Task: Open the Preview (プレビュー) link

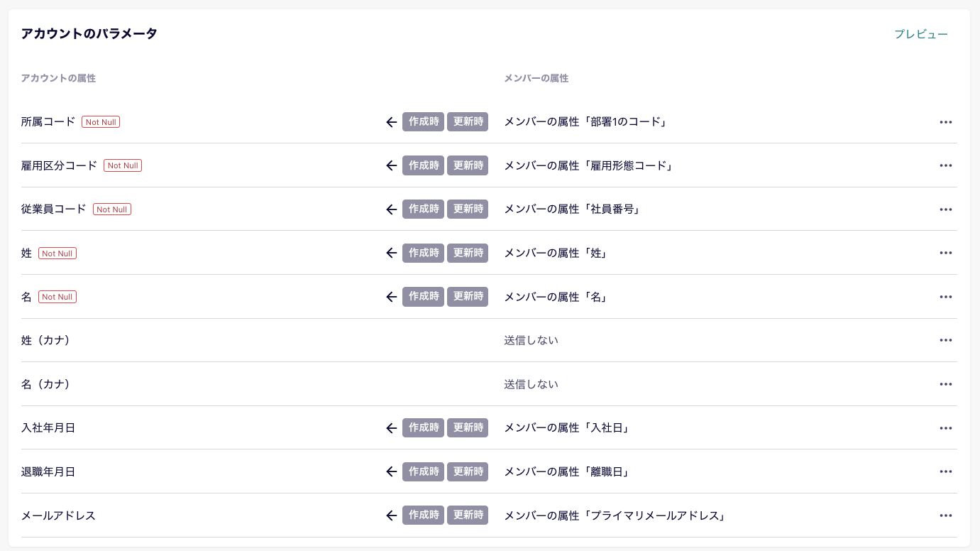Action: [x=920, y=34]
